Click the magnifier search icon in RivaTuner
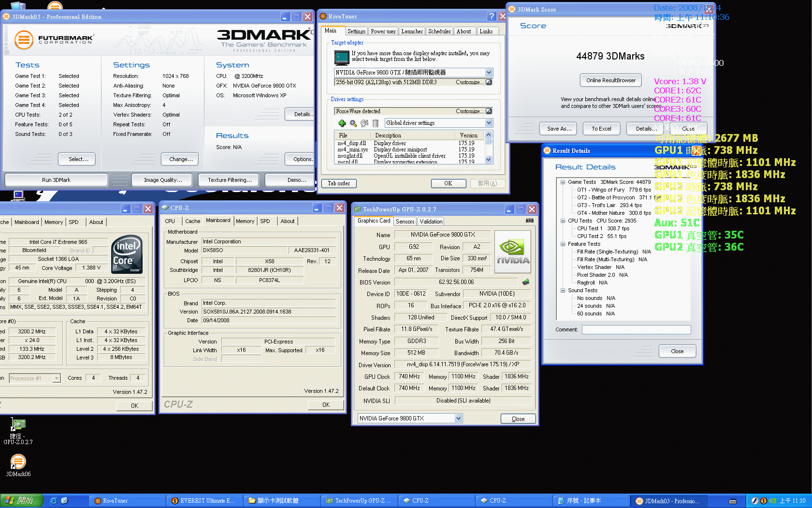The height and width of the screenshot is (508, 812). click(x=353, y=123)
